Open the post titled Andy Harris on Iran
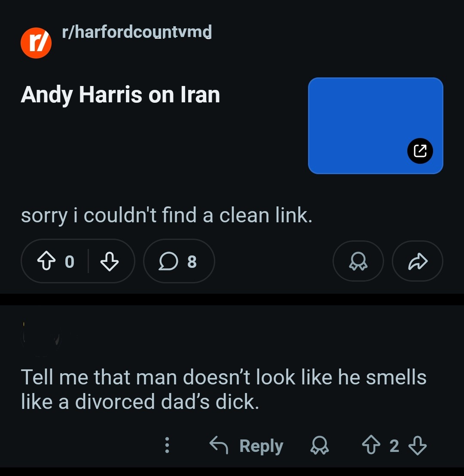 (120, 95)
